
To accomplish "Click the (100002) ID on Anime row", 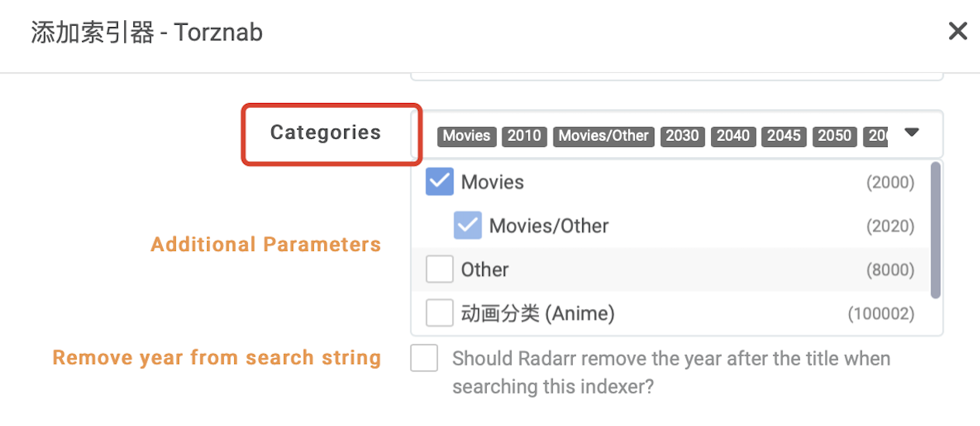I will 881,314.
